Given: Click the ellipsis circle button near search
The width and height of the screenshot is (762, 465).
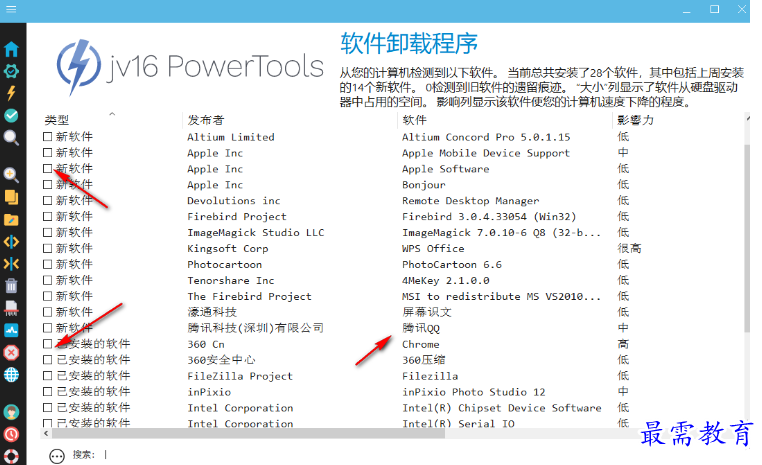Looking at the screenshot, I should (57, 456).
